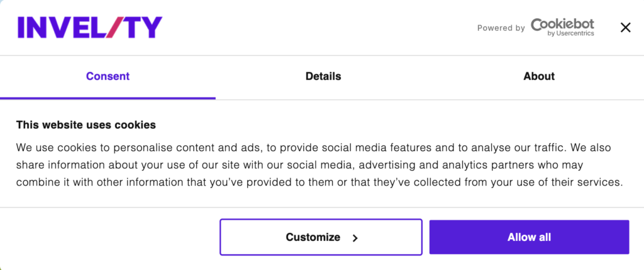Click the cookie description paragraph

pos(319,166)
